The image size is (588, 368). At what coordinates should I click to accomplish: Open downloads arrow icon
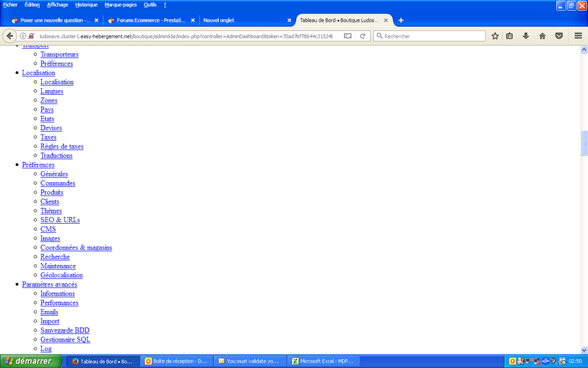[526, 36]
